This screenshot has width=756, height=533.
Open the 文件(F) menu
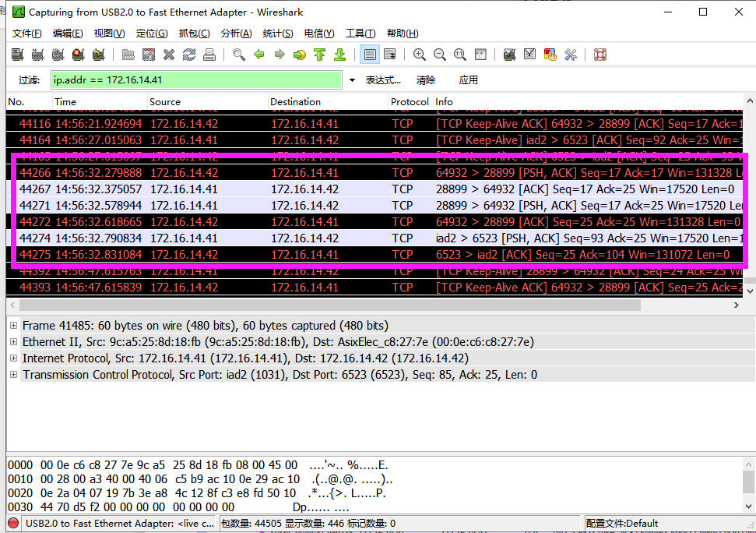pos(27,34)
